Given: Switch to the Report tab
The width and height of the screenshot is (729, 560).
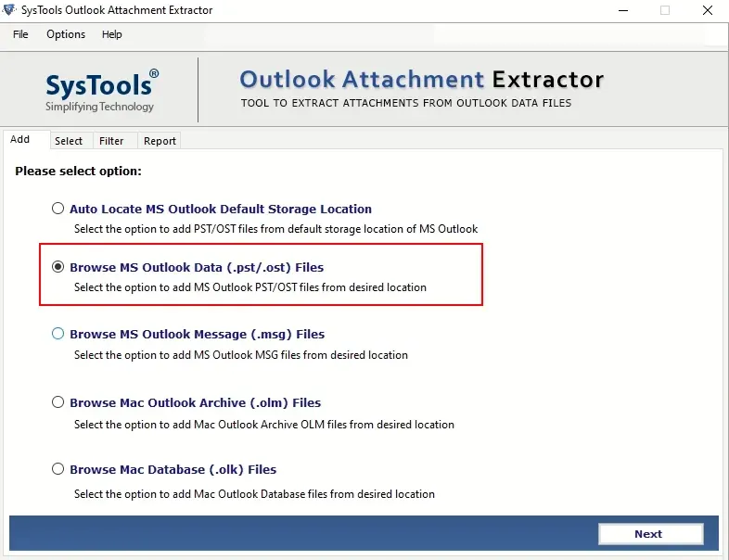Looking at the screenshot, I should click(x=160, y=141).
